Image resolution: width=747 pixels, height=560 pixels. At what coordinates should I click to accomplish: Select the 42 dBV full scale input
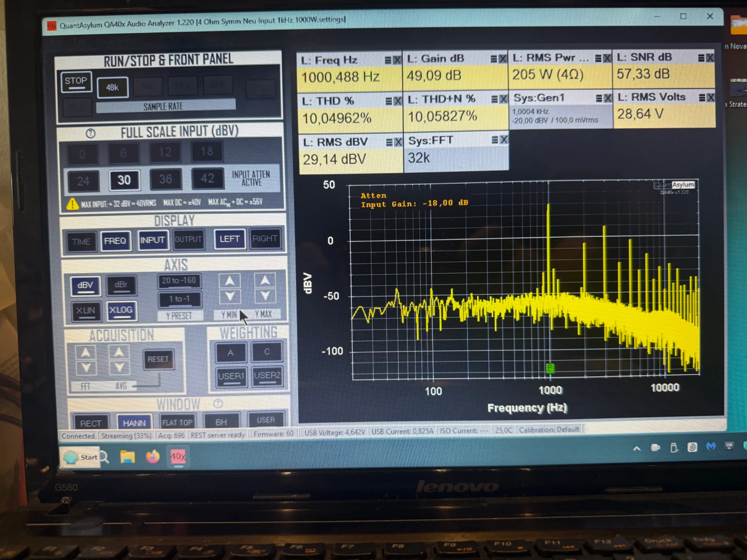click(208, 178)
